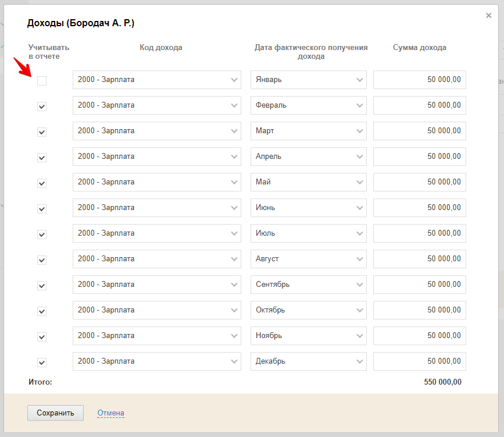Open the November month dropdown
Viewport: 504px width, 437px height.
308,336
